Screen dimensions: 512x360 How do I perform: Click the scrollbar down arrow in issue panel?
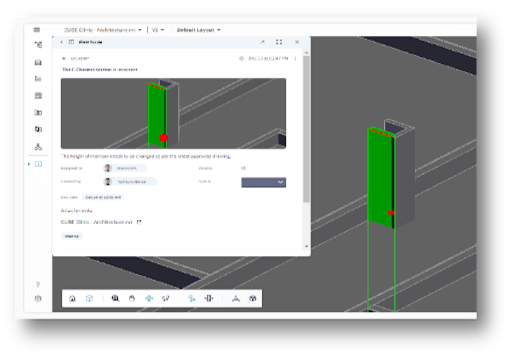click(x=306, y=246)
